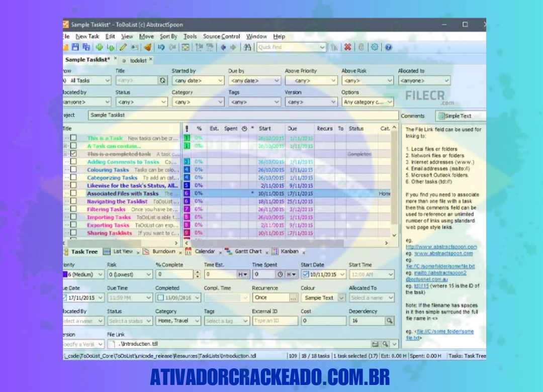Add a new subtask using the toolbar icon
The width and height of the screenshot is (543, 392).
(111, 47)
